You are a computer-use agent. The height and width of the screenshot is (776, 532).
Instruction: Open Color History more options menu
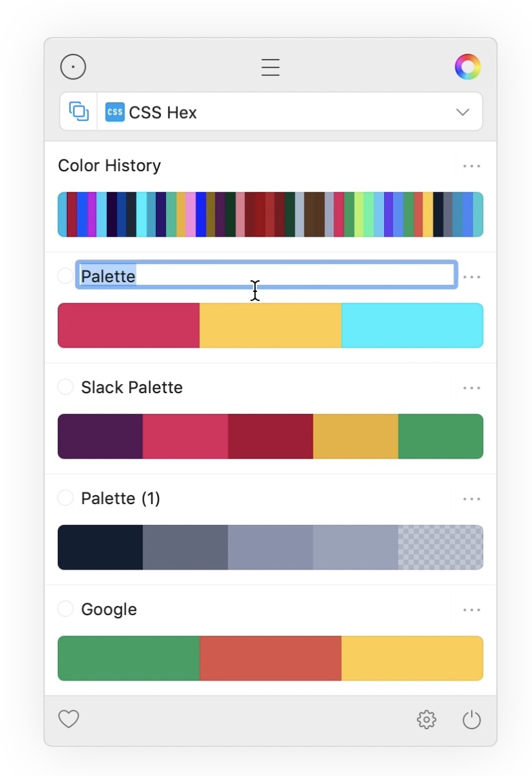pos(472,166)
